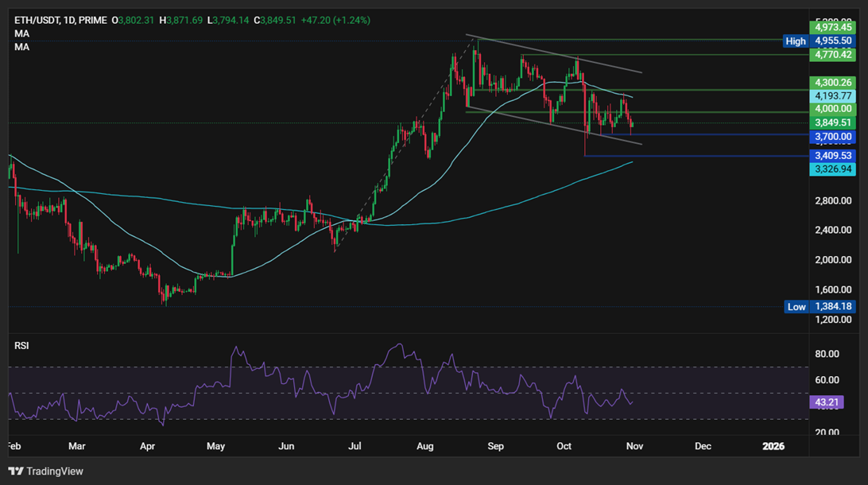Screen dimensions: 868x485
Task: Click the 4,300.26 price level label
Action: (x=832, y=82)
